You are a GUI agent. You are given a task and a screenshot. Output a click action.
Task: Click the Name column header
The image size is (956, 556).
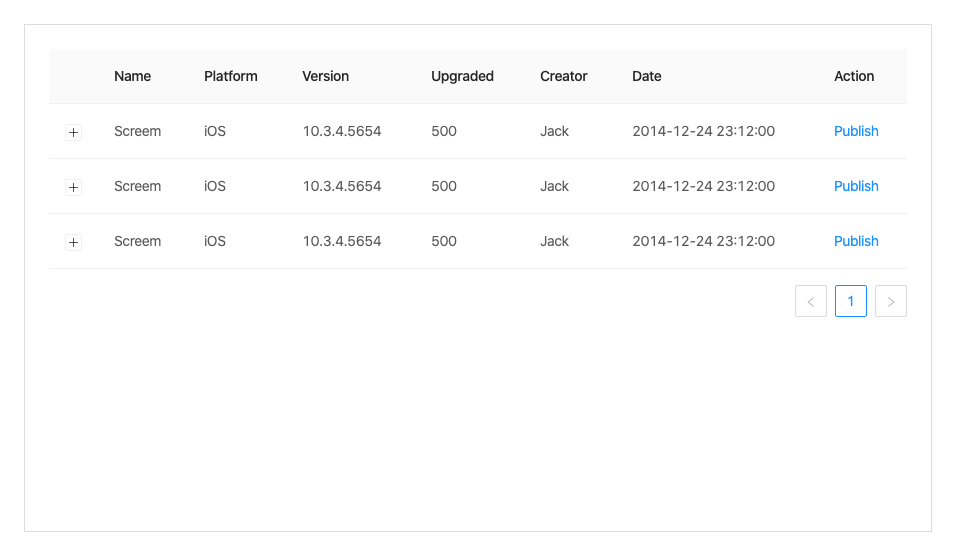[133, 76]
